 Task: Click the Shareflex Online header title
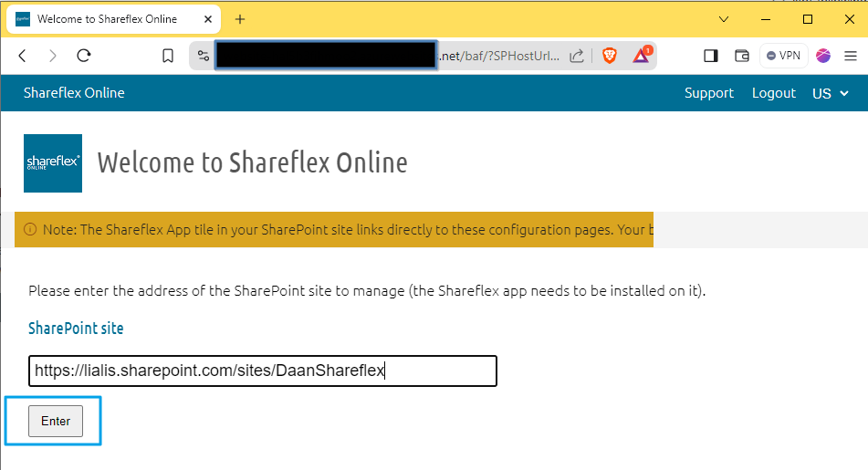(x=74, y=92)
